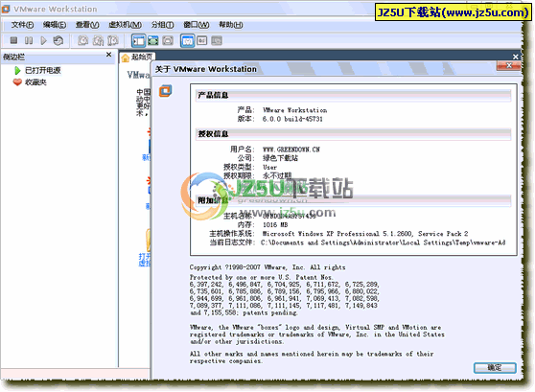Click the red heart Favorites icon
Image resolution: width=535 pixels, height=392 pixels.
[x=17, y=82]
